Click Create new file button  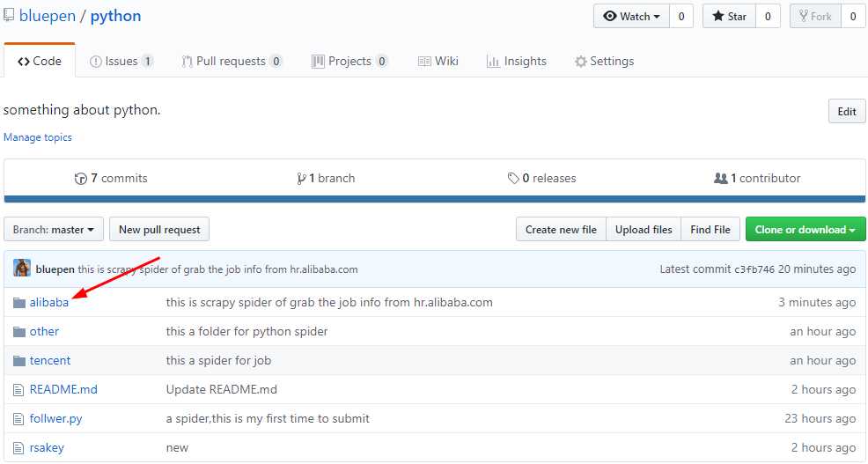click(x=561, y=229)
